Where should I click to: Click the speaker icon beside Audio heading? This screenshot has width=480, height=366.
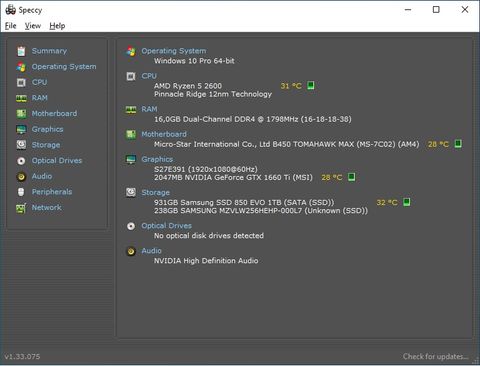[131, 251]
